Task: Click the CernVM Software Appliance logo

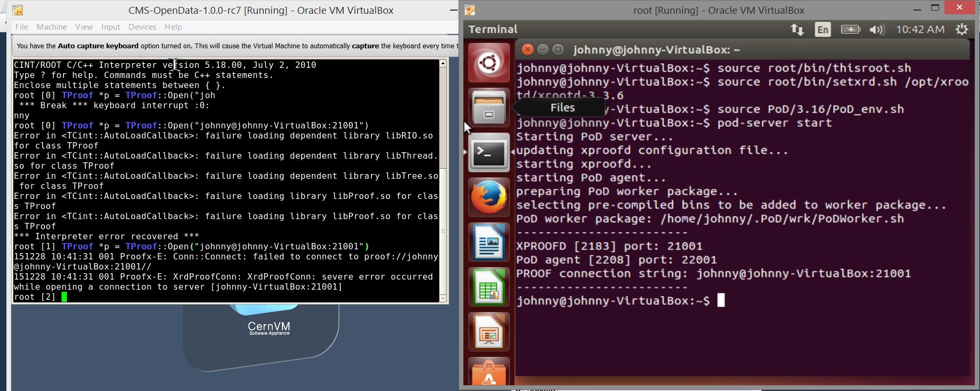Action: [x=269, y=327]
